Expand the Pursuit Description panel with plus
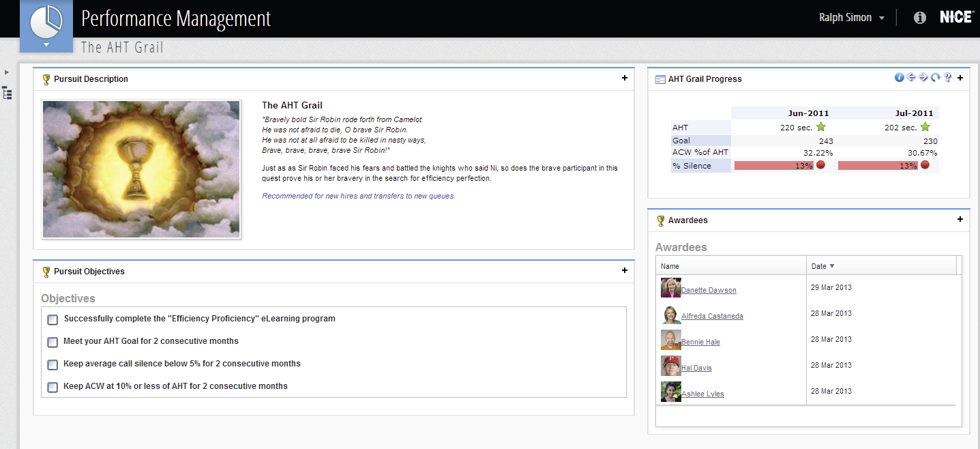 [x=624, y=78]
